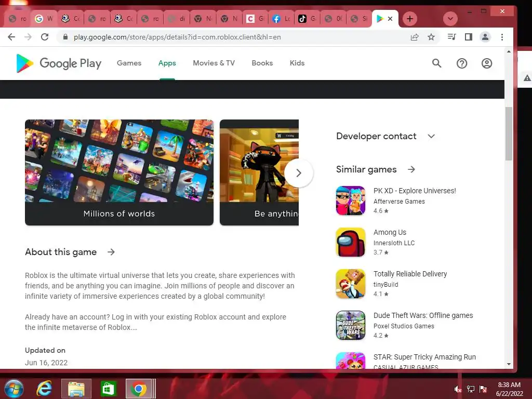Screen dimensions: 532x399
Task: Open the About this game heading
Action: [61, 252]
